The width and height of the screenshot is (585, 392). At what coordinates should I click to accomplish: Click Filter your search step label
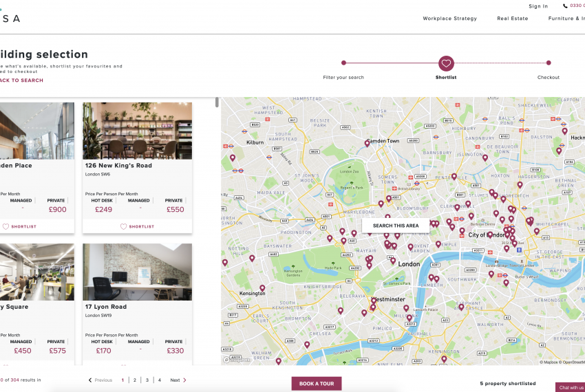343,77
